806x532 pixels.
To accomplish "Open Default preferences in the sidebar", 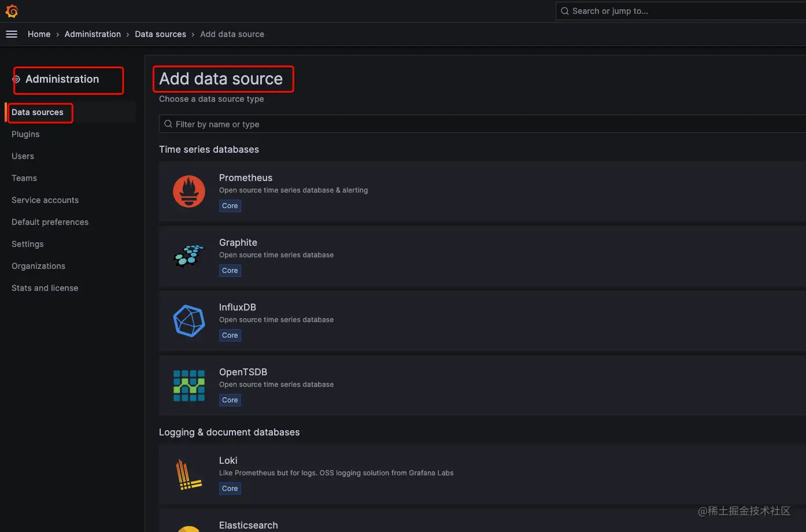I will [50, 222].
